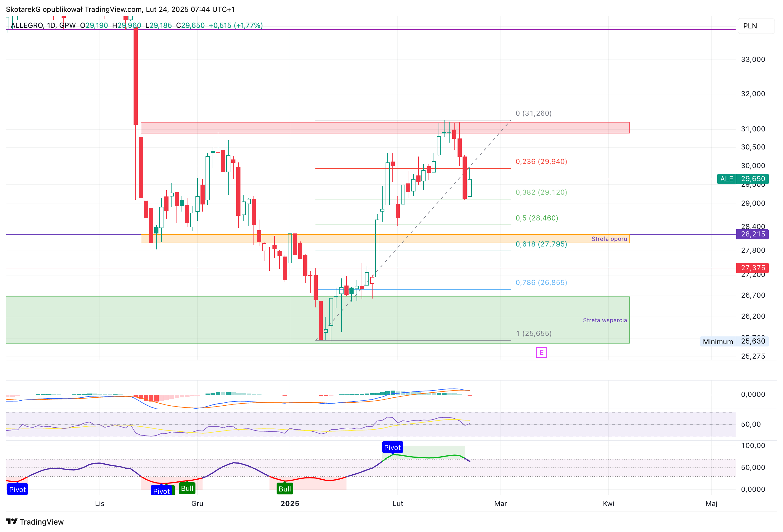The width and height of the screenshot is (783, 532).
Task: Click the 27,375 red price label
Action: [753, 268]
